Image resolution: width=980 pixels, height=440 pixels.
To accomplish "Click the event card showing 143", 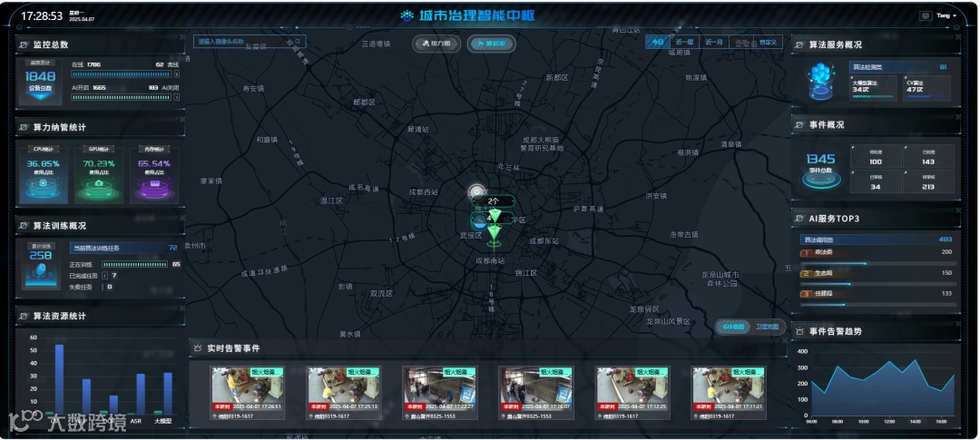I will coord(928,156).
